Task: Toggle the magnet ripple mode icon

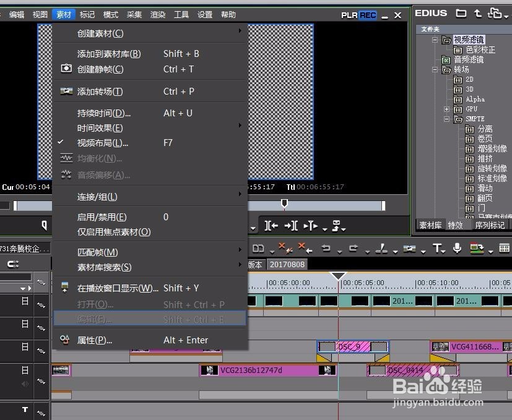Action: 13,264
